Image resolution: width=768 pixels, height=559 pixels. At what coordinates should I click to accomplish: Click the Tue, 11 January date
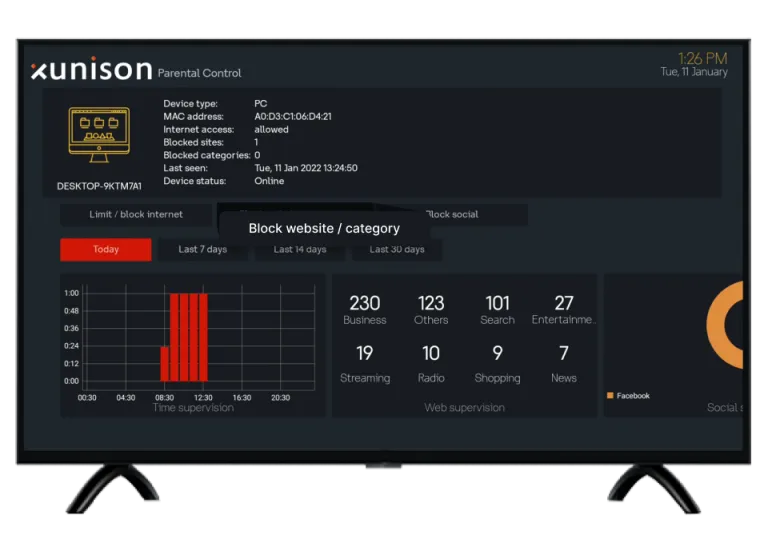(x=694, y=72)
